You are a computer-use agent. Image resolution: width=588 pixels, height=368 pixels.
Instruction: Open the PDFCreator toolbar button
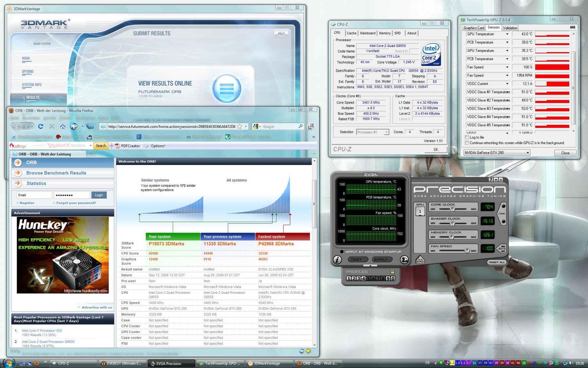click(128, 146)
